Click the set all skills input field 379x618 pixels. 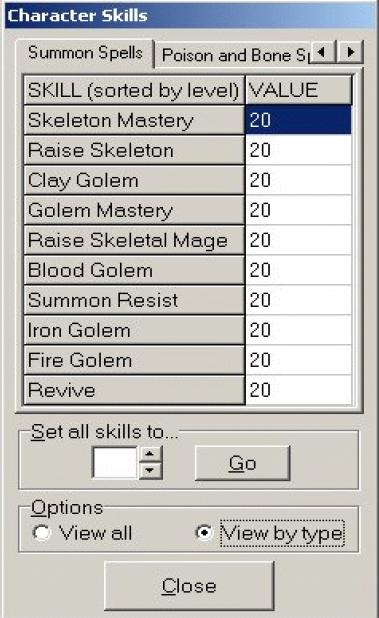(x=115, y=463)
